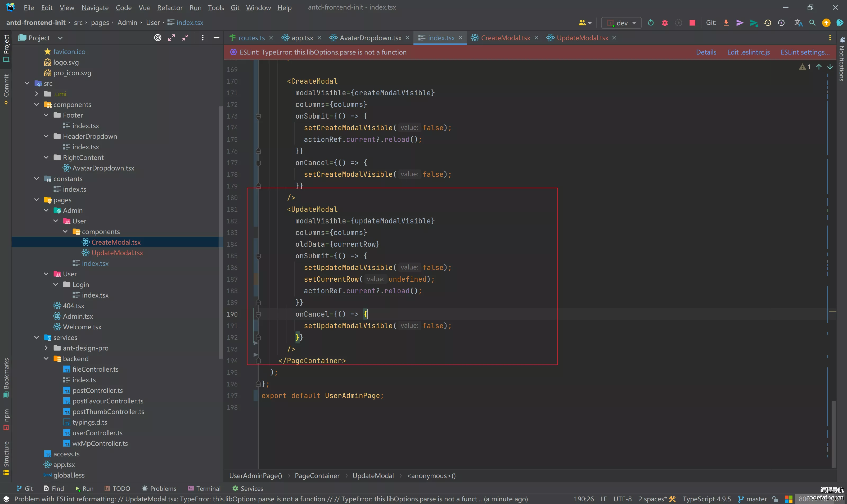The width and height of the screenshot is (847, 504).
Task: Open the Services tool window
Action: pos(247,488)
